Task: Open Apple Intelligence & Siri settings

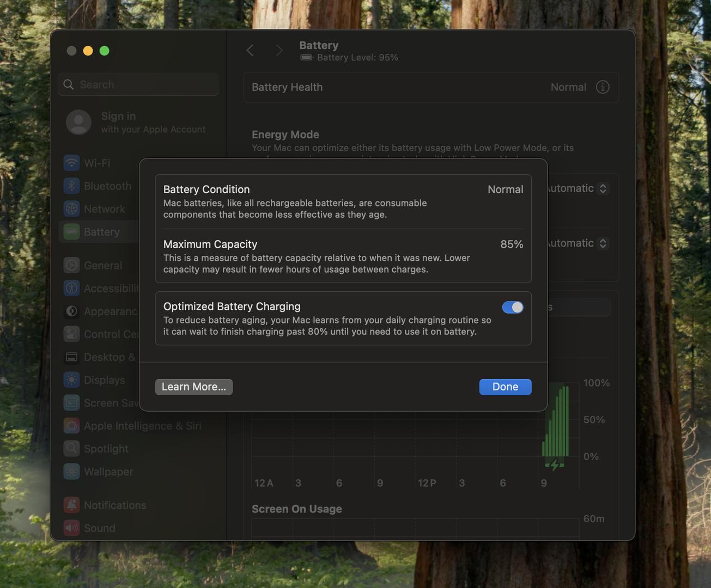Action: (142, 426)
